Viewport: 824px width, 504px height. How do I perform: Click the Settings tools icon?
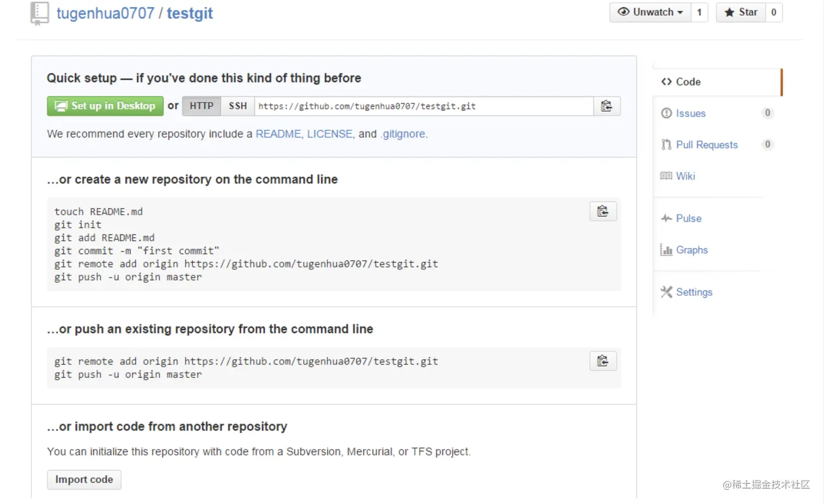tap(666, 292)
